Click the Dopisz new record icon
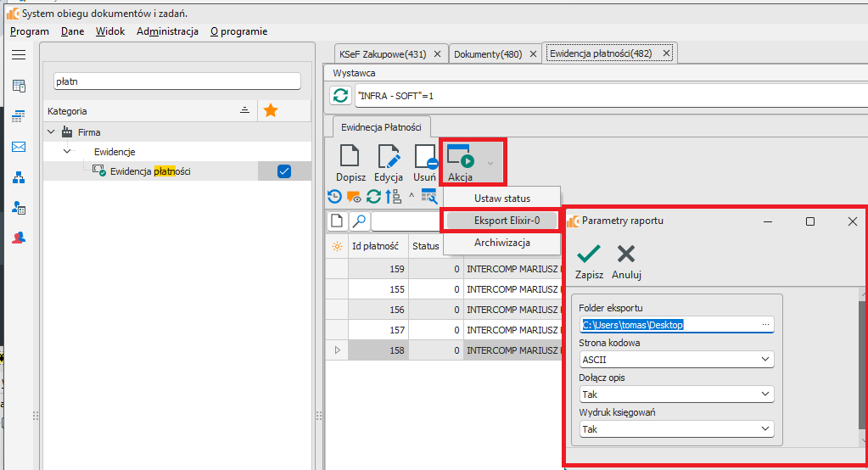This screenshot has width=868, height=470. point(350,157)
